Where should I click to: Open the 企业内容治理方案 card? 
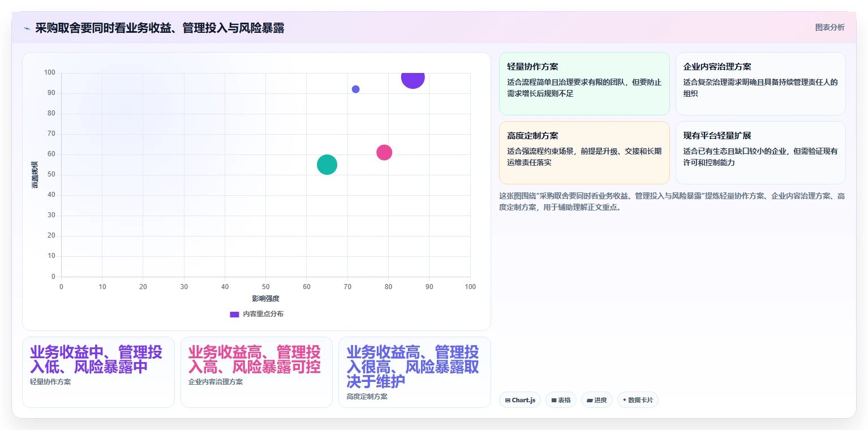point(760,84)
